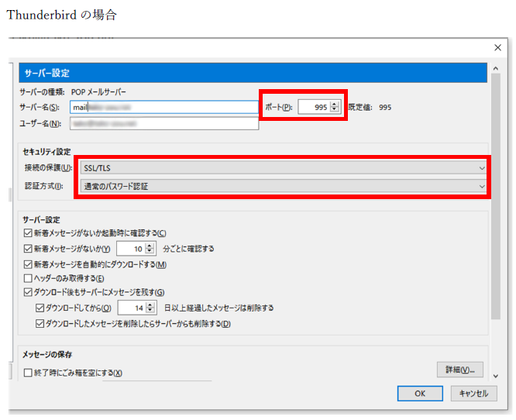516x420 pixels.
Task: Click the server name input field
Action: tap(164, 107)
